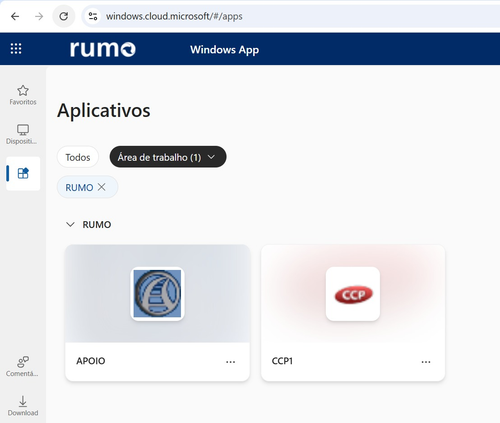Click the Download sidebar icon
The image size is (500, 423).
23,406
